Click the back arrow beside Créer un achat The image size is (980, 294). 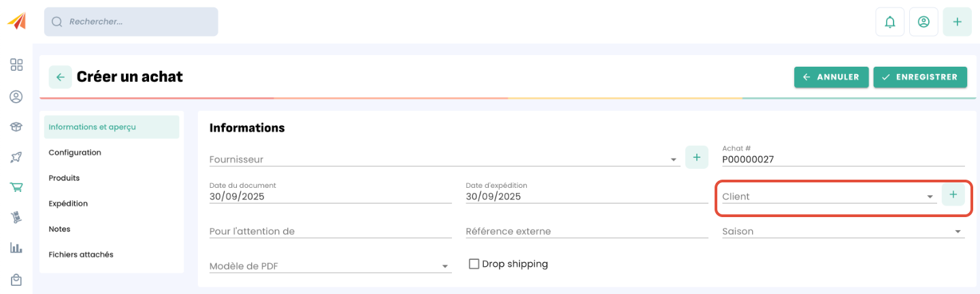pyautogui.click(x=61, y=77)
